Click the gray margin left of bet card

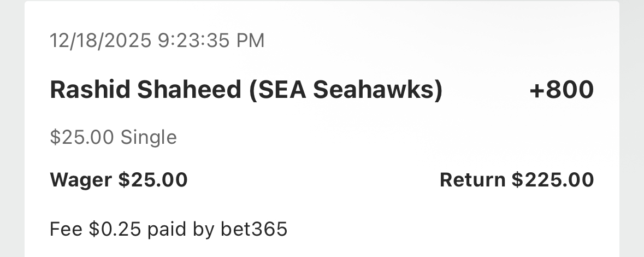tap(11, 128)
